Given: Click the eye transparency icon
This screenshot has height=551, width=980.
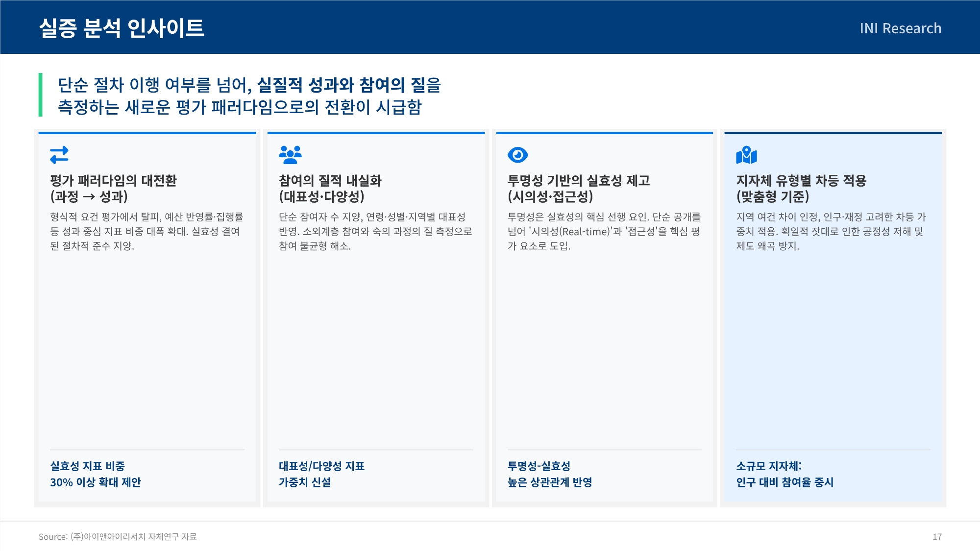Looking at the screenshot, I should click(x=517, y=155).
